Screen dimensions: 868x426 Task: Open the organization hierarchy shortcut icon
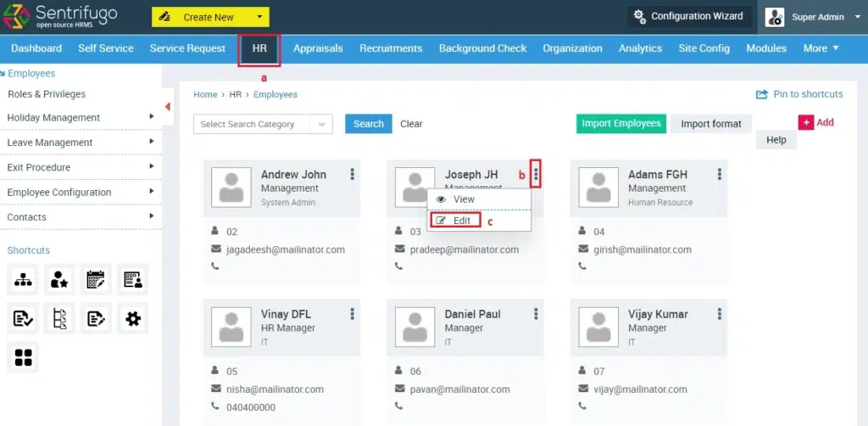(x=22, y=279)
